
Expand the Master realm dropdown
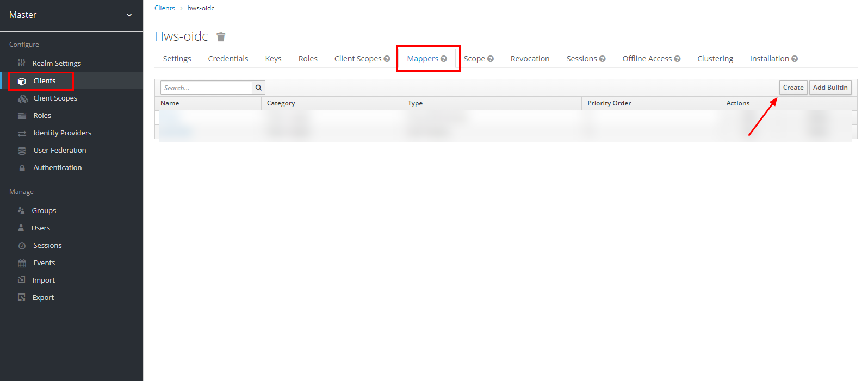pyautogui.click(x=129, y=15)
